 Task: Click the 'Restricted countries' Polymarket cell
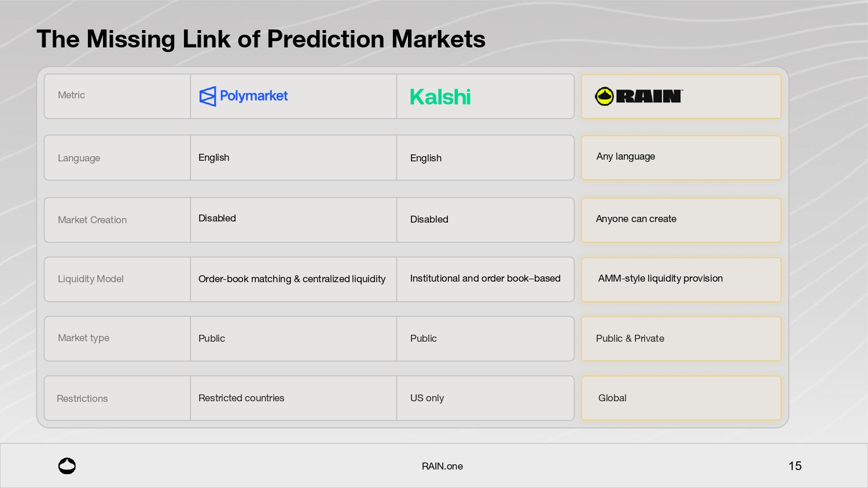241,398
